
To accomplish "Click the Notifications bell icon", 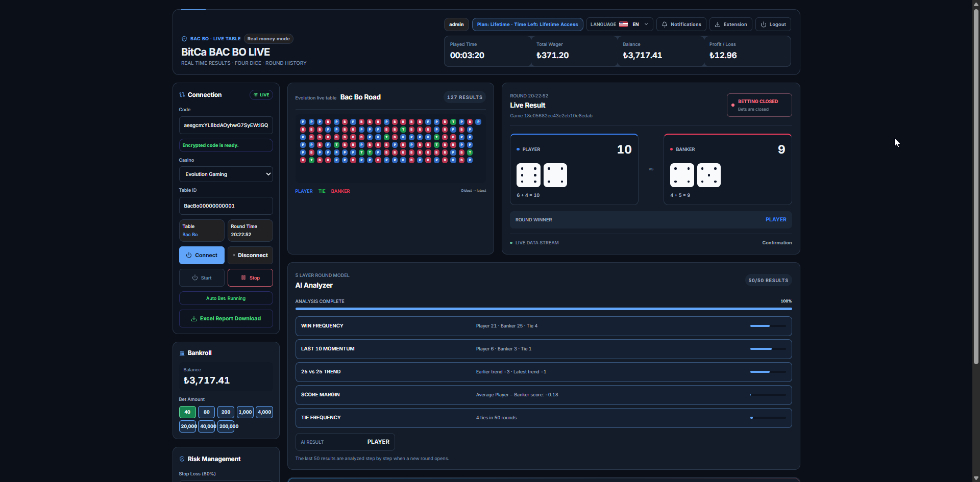I will [x=665, y=24].
